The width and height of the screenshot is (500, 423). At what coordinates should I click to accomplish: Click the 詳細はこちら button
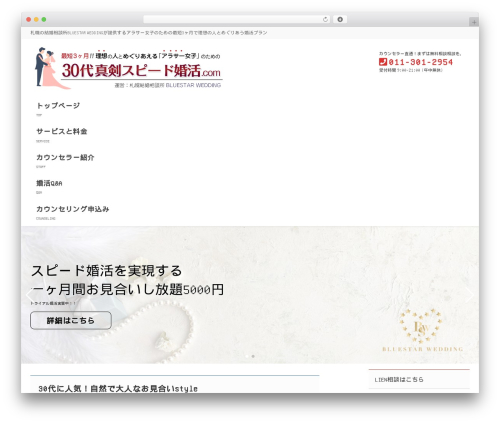pyautogui.click(x=71, y=320)
